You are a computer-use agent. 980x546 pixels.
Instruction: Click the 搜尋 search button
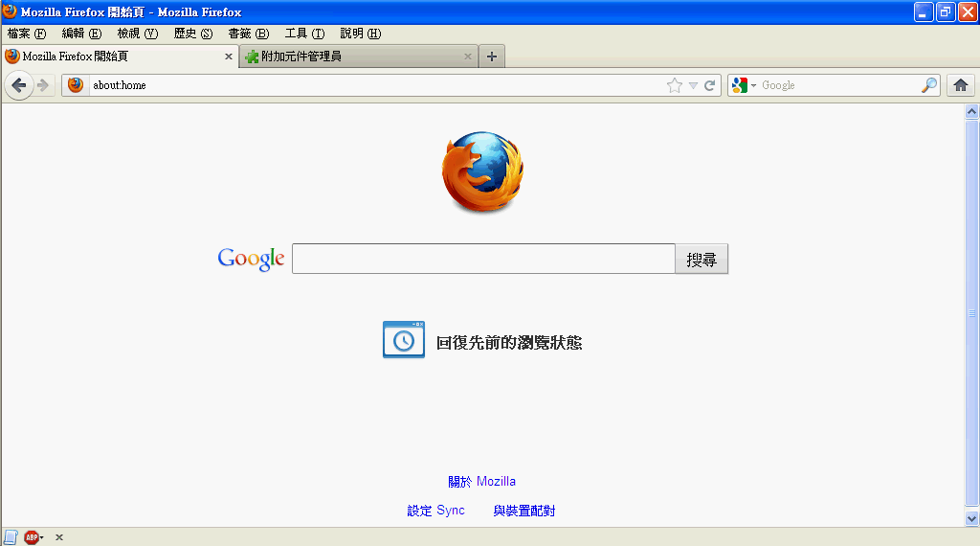[702, 259]
